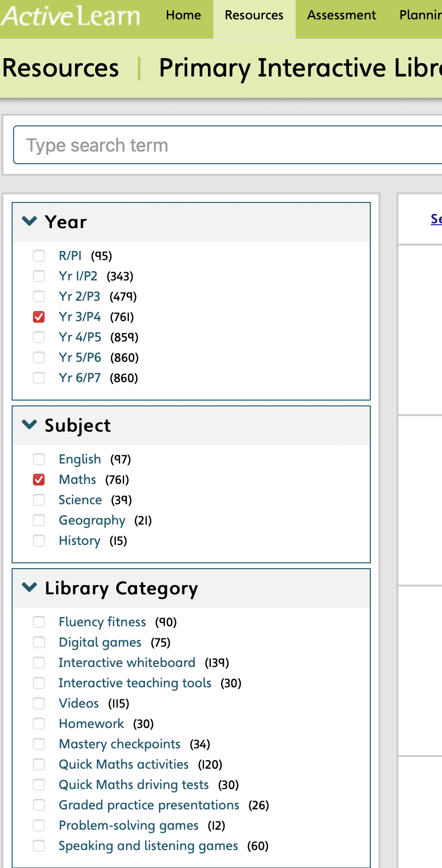Check the English subject checkbox
The width and height of the screenshot is (442, 868).
pyautogui.click(x=39, y=459)
